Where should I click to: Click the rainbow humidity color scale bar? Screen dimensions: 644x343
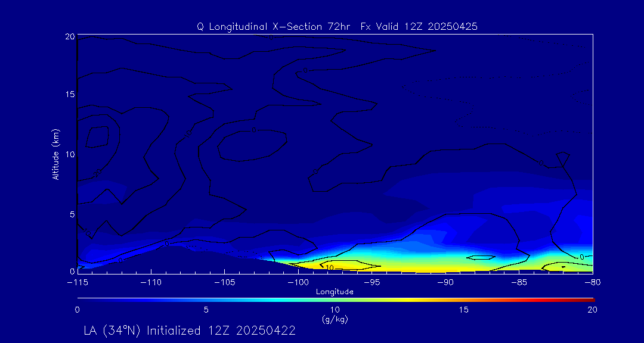[336, 300]
